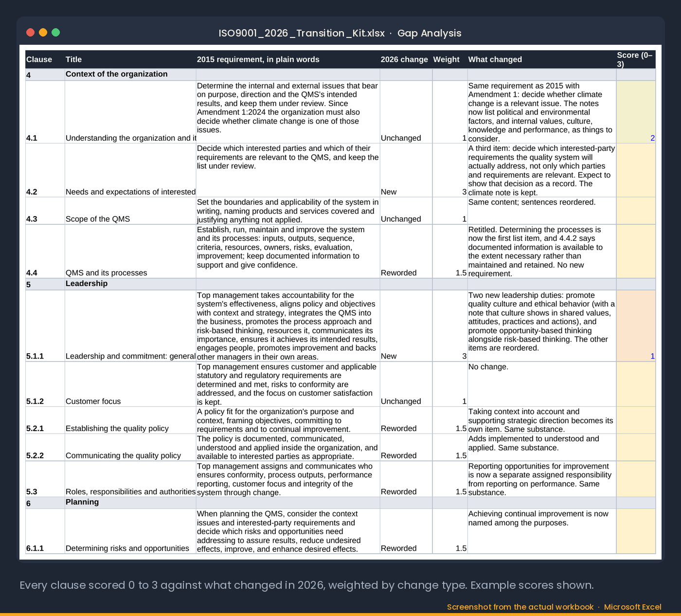Click clause number cell "4.1"
This screenshot has height=616, width=681.
45,112
